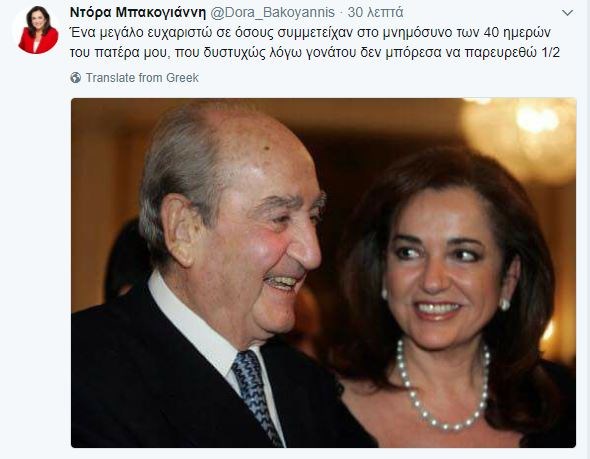This screenshot has height=459, width=590.
Task: Click the globe icon beside Translate
Action: pyautogui.click(x=76, y=78)
